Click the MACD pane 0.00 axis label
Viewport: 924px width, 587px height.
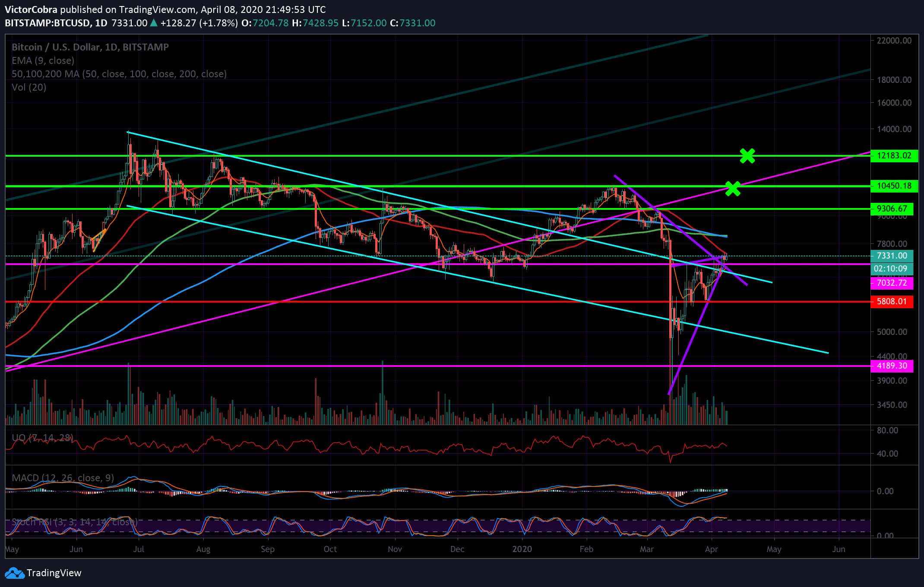[885, 491]
